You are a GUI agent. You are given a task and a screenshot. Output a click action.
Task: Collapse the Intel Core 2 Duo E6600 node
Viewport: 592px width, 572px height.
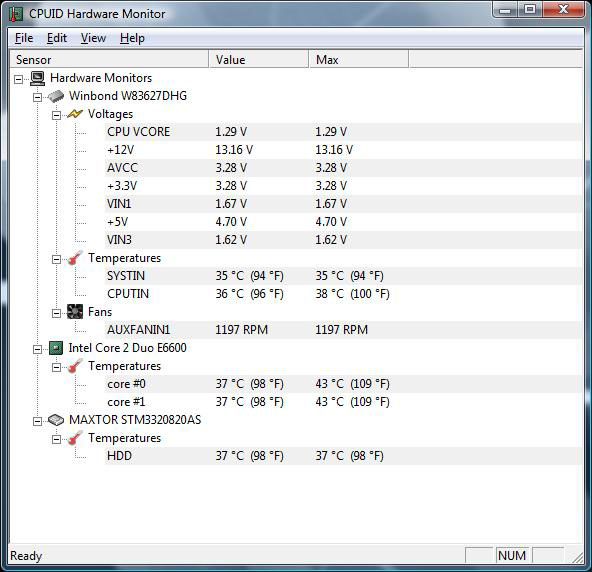tap(37, 349)
